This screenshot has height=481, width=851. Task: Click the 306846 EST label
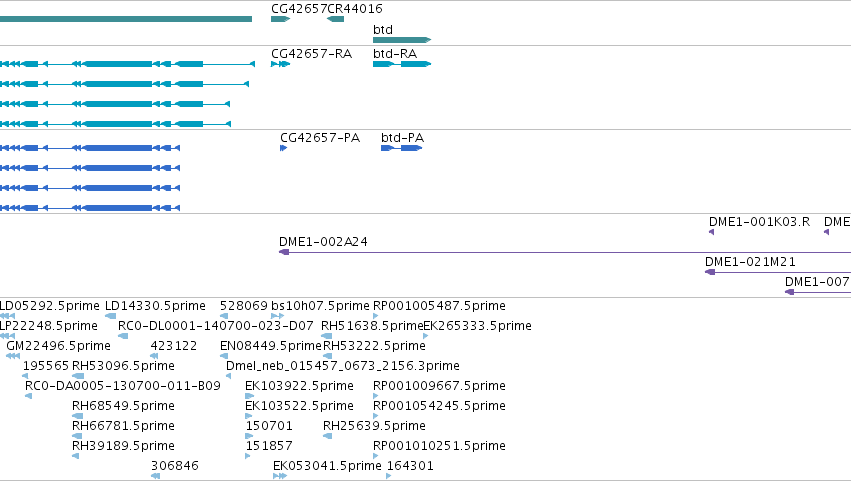tap(175, 467)
